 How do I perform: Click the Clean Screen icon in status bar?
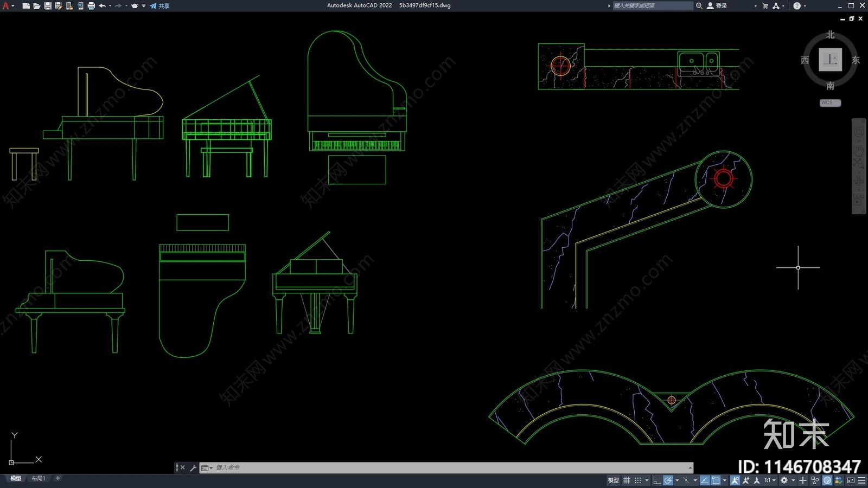tap(851, 480)
